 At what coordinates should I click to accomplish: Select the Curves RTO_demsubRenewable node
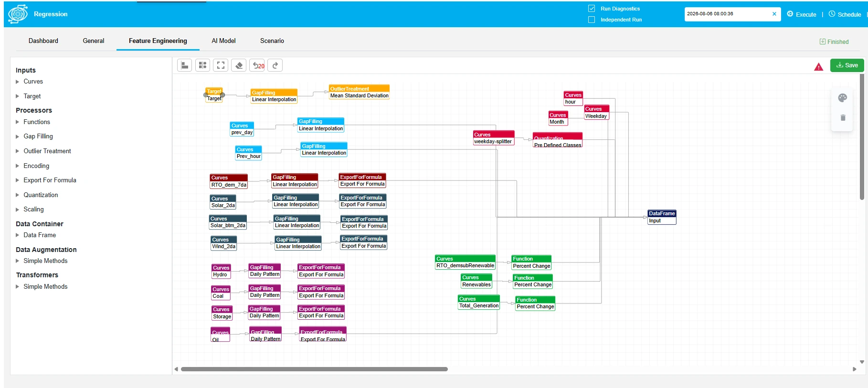click(465, 262)
